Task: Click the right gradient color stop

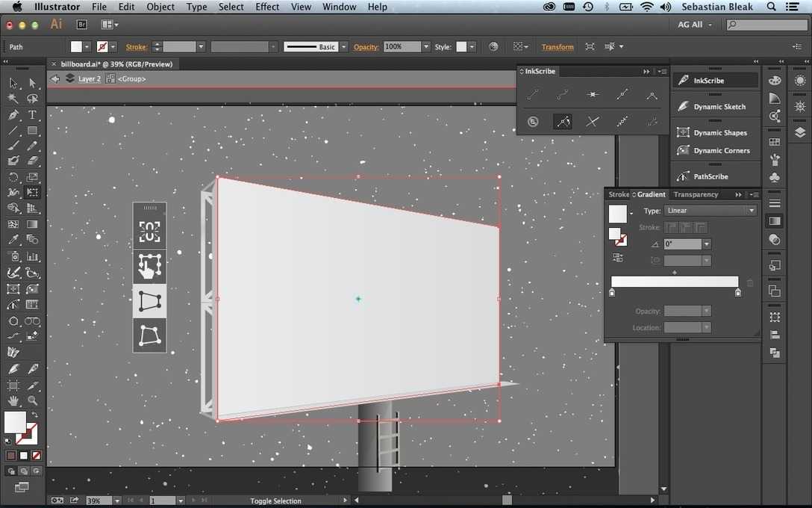Action: pyautogui.click(x=738, y=293)
